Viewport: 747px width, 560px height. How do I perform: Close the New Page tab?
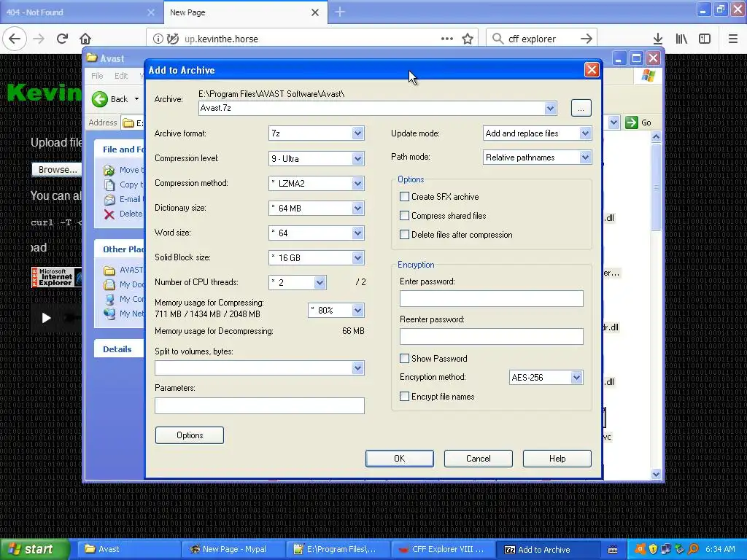click(x=315, y=12)
